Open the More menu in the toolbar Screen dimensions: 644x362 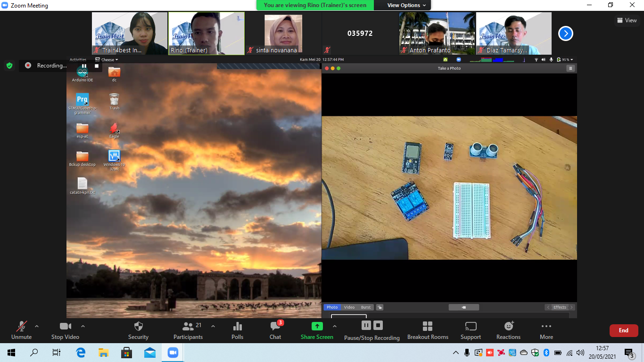(546, 327)
